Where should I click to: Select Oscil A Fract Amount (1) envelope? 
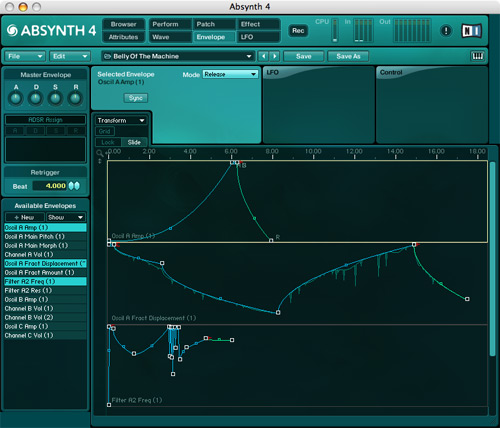(x=45, y=272)
